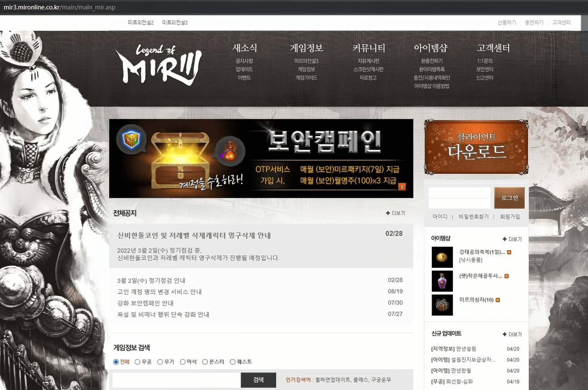Image resolution: width=588 pixels, height=390 pixels.
Task: Select the 몬스터 search radio option
Action: tap(205, 362)
